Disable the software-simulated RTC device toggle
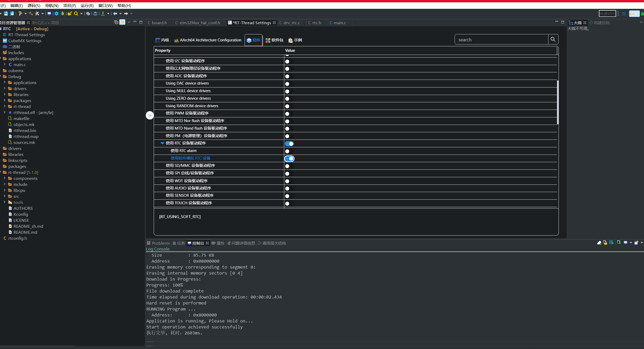This screenshot has width=644, height=349. 289,158
